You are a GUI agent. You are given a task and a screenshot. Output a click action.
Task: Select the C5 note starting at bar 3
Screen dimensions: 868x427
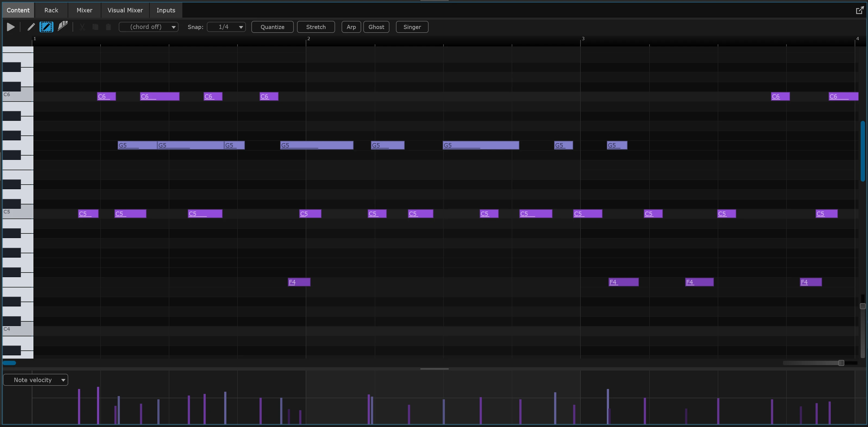pyautogui.click(x=587, y=214)
